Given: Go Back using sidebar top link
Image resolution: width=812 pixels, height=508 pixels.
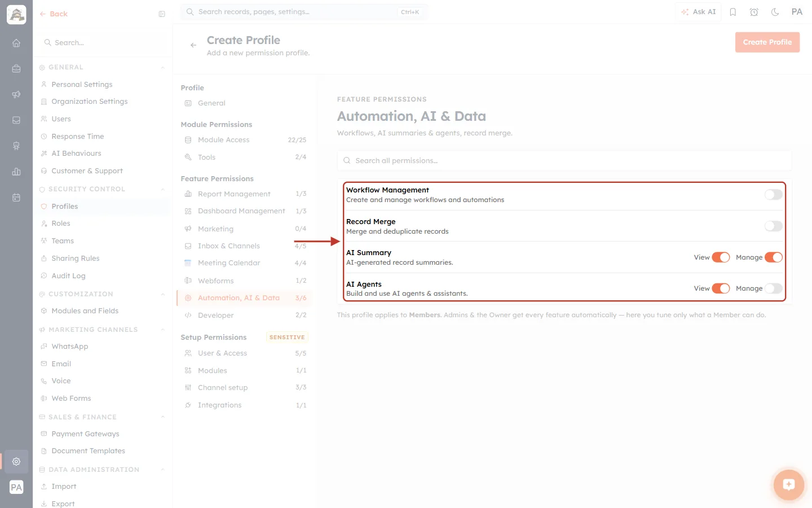Looking at the screenshot, I should (54, 14).
